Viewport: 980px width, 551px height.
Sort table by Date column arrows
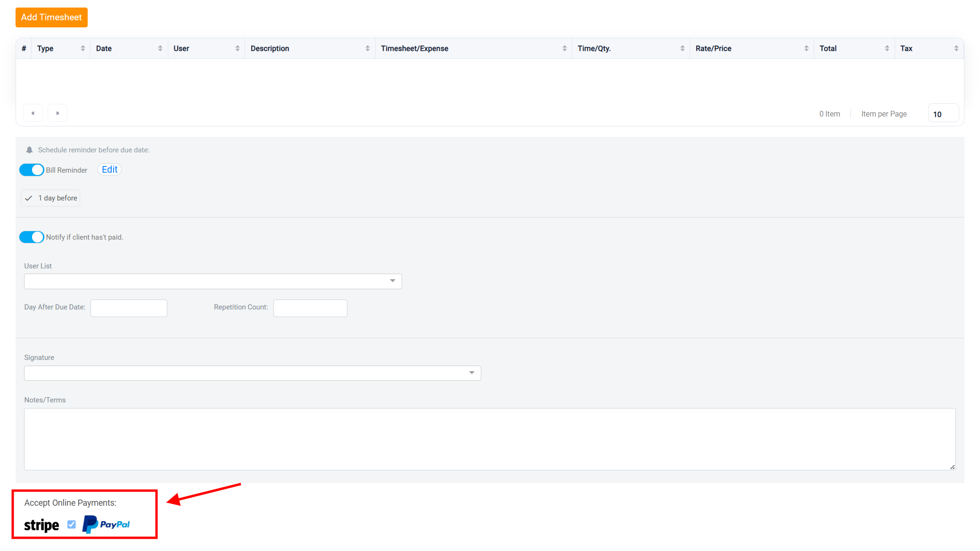160,49
